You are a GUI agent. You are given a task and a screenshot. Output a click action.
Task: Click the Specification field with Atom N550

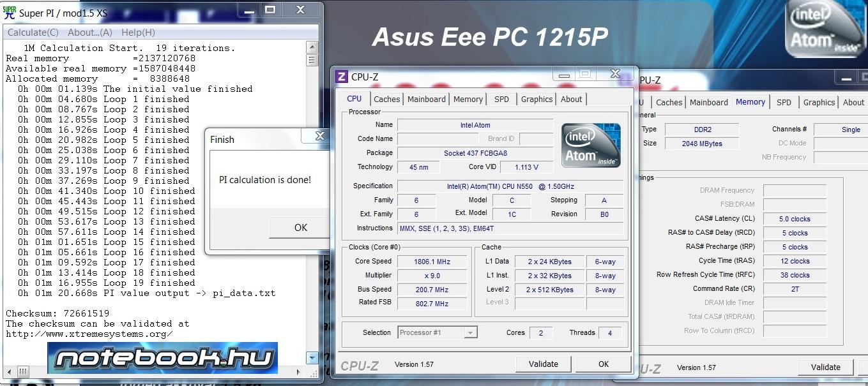tap(510, 186)
